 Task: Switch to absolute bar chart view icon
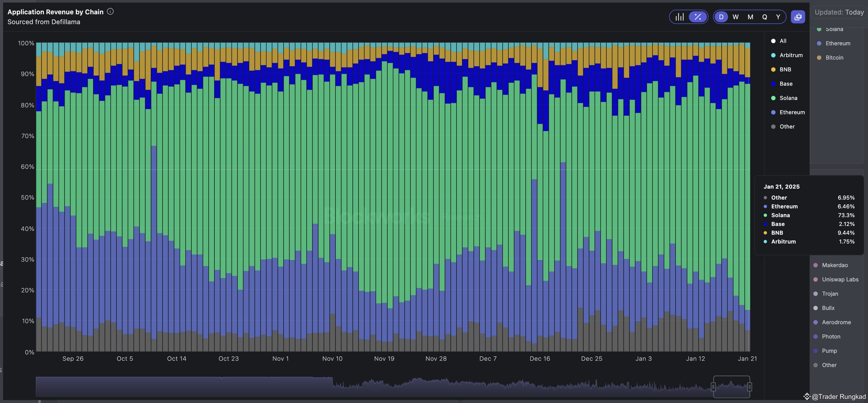tap(680, 17)
